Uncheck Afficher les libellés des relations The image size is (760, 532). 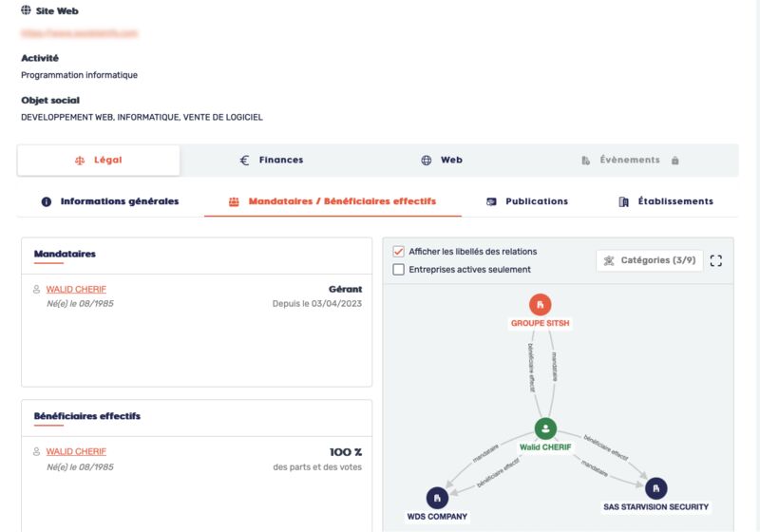coord(398,252)
